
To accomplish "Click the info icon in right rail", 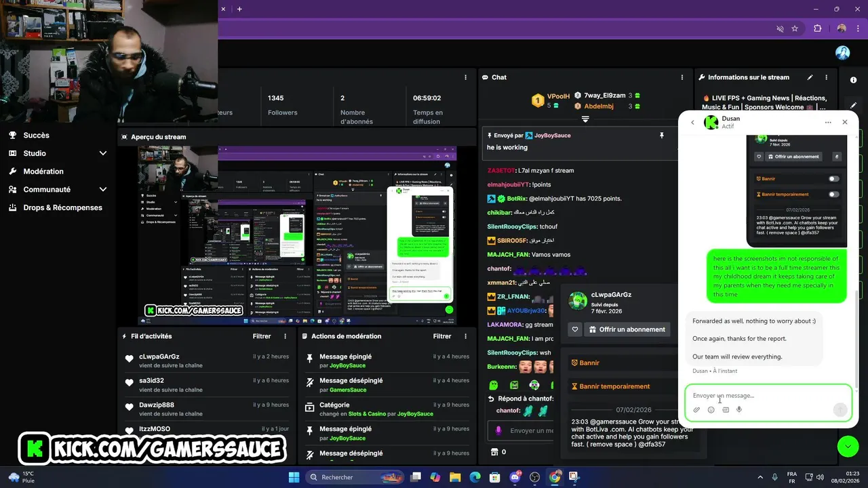I will click(853, 80).
